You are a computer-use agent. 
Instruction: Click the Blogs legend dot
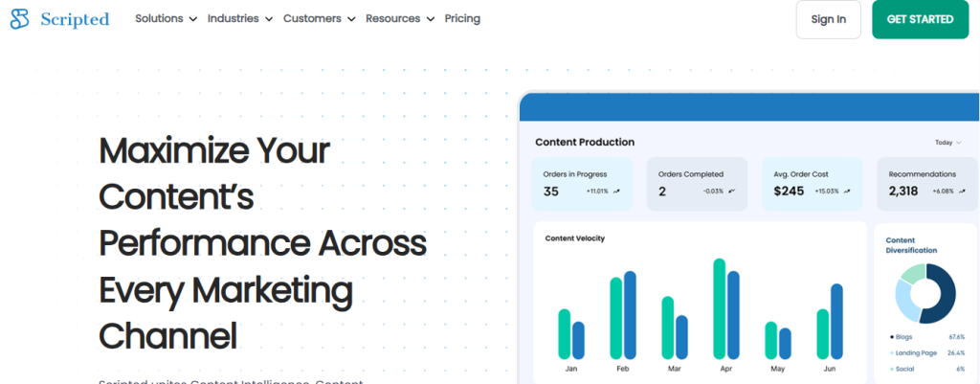[891, 337]
